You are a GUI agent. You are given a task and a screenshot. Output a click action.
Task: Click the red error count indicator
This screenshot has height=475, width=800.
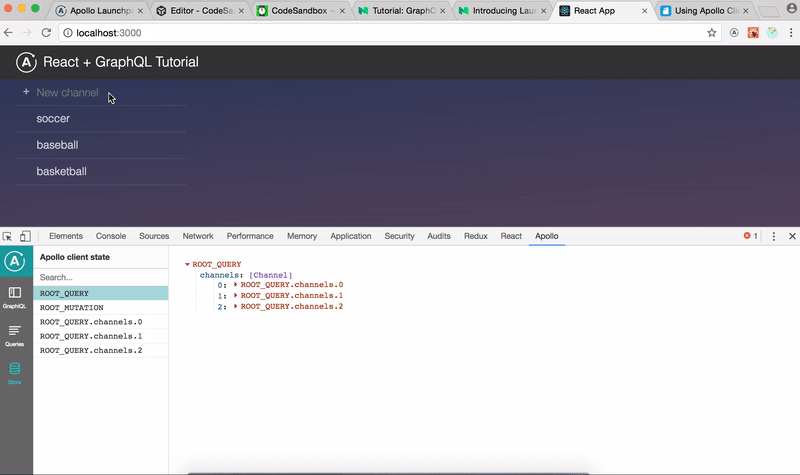(x=750, y=236)
